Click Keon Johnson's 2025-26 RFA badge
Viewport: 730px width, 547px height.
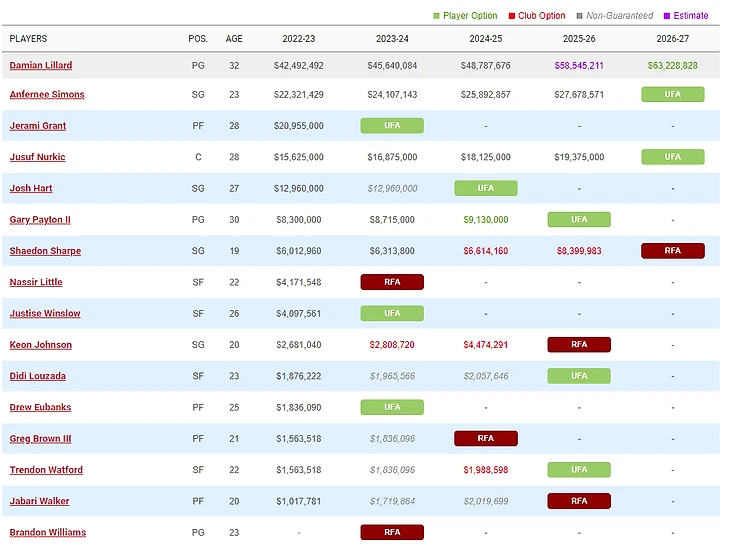(579, 344)
